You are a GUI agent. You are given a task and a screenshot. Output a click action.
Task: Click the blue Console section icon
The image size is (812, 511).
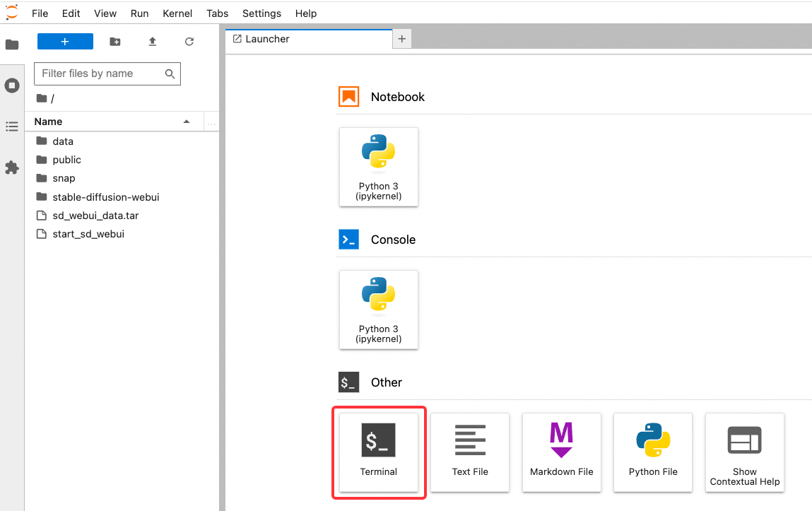(x=349, y=240)
